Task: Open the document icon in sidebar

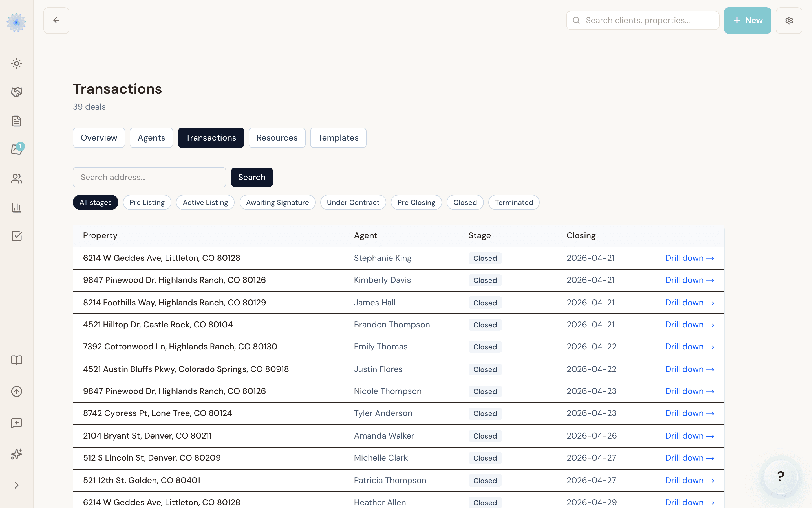Action: click(16, 121)
